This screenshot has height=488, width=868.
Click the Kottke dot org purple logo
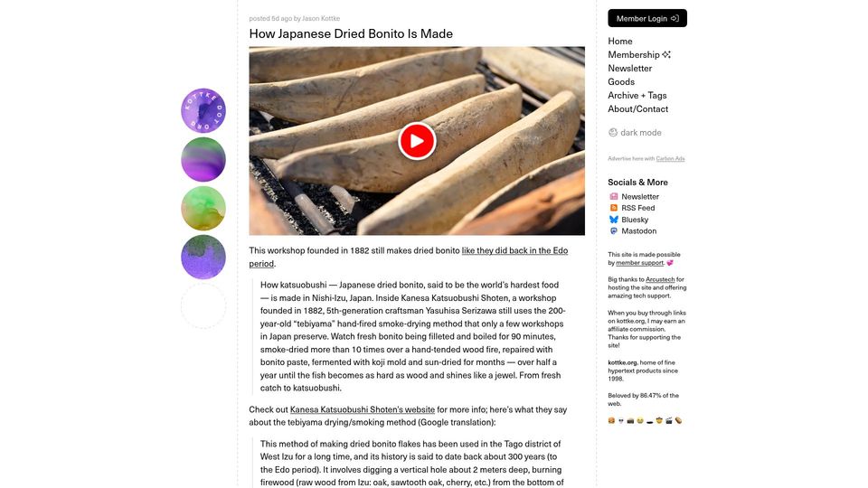(203, 110)
